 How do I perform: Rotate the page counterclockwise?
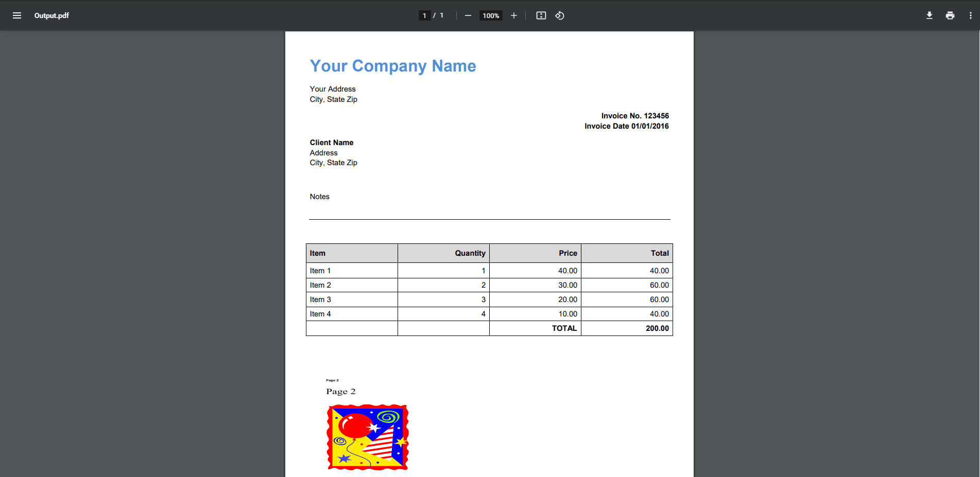click(x=560, y=15)
